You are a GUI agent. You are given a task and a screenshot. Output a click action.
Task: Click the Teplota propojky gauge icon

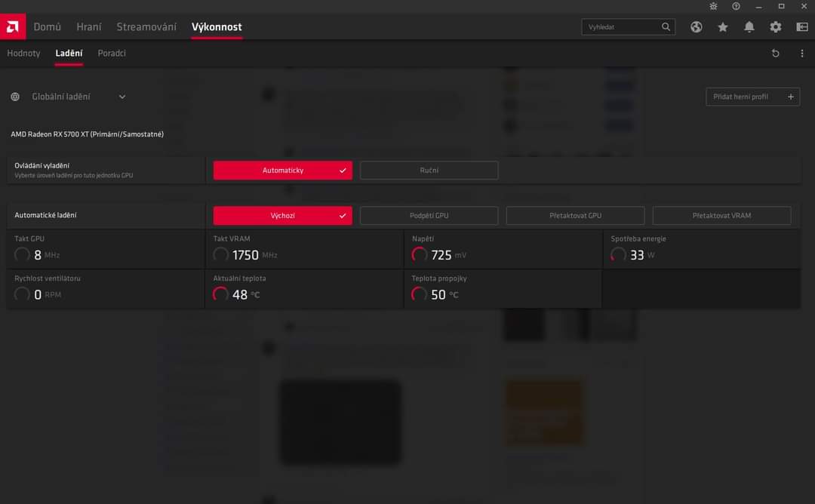tap(419, 294)
